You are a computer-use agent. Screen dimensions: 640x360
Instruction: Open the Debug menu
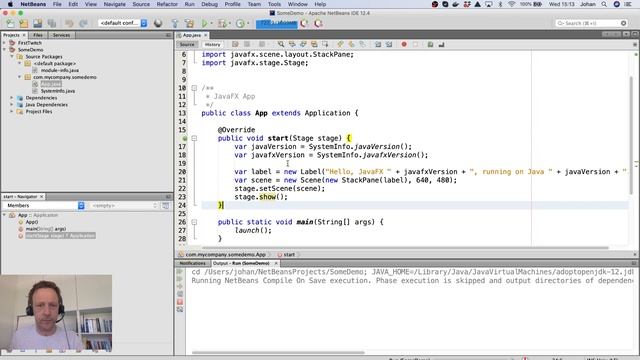(209, 4)
